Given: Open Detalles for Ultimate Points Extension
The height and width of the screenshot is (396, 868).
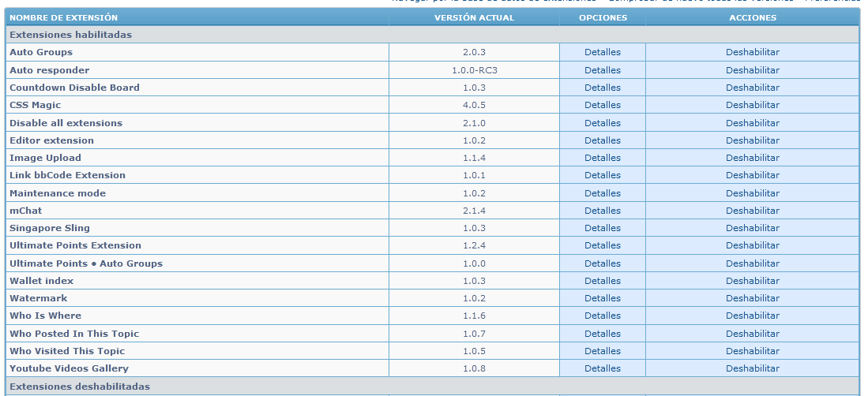Looking at the screenshot, I should (x=603, y=245).
